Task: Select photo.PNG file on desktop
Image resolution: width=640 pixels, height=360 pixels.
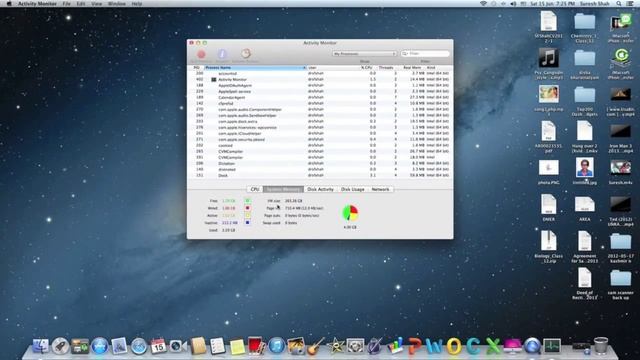Action: [x=549, y=167]
